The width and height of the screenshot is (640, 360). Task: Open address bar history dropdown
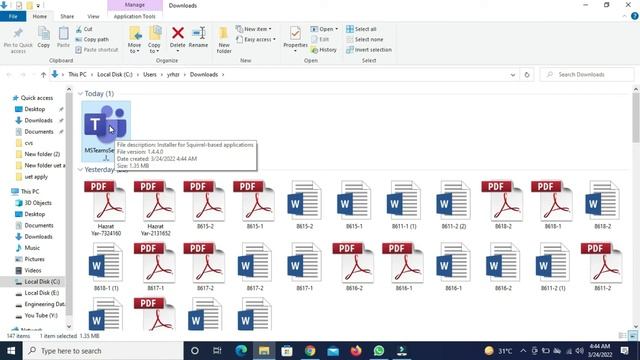click(x=513, y=75)
